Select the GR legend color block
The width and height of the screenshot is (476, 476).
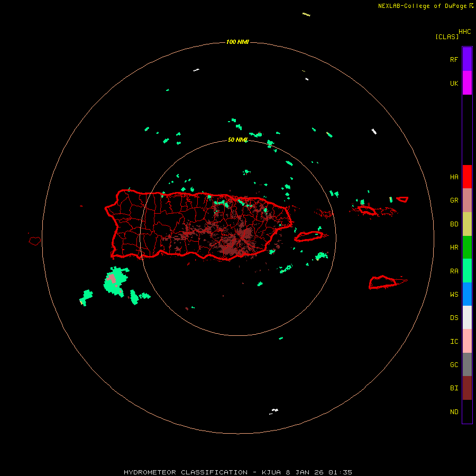coord(467,200)
